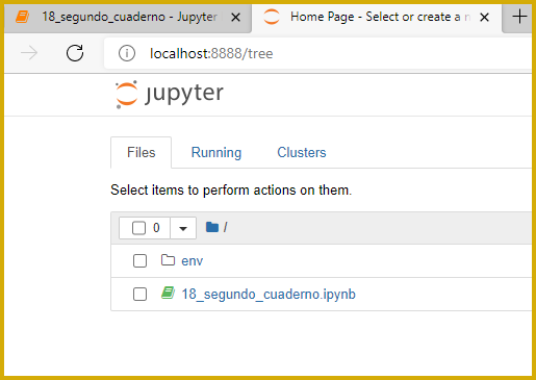536x380 pixels.
Task: Switch to the Running tab
Action: [x=216, y=152]
